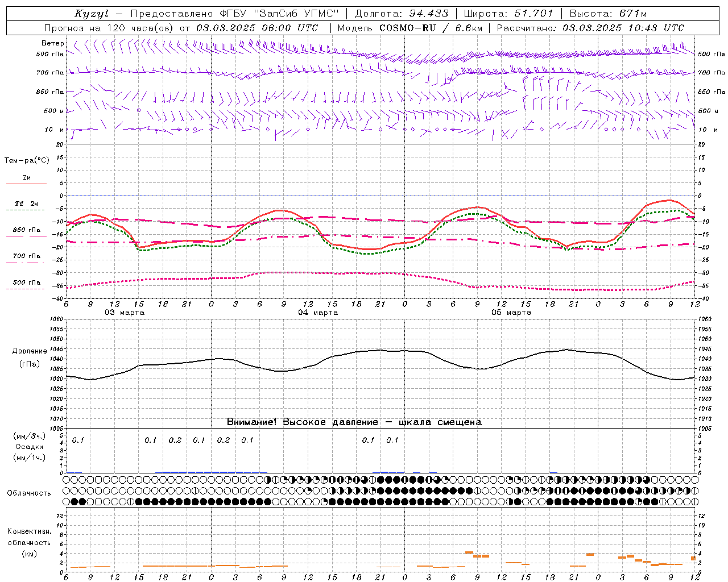Click the station name "Kyzyl" in the header
This screenshot has height=582, width=728.
(92, 14)
